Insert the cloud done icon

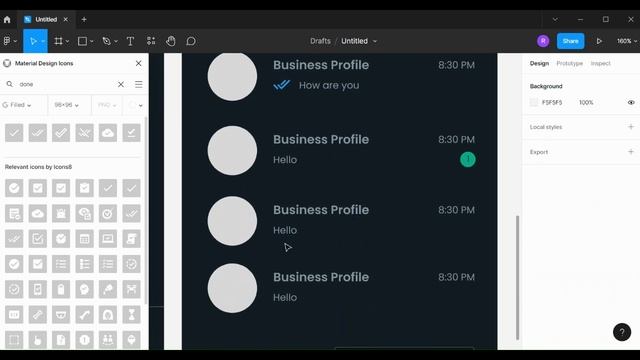pyautogui.click(x=108, y=133)
